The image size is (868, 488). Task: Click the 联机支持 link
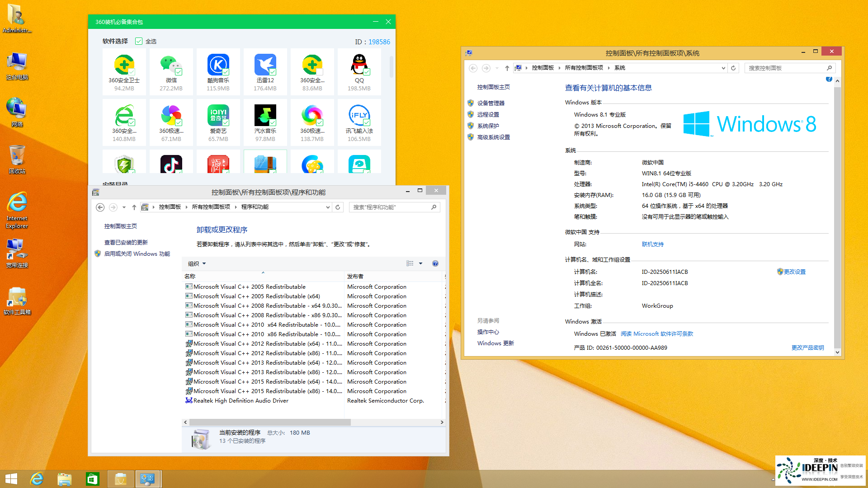point(652,244)
